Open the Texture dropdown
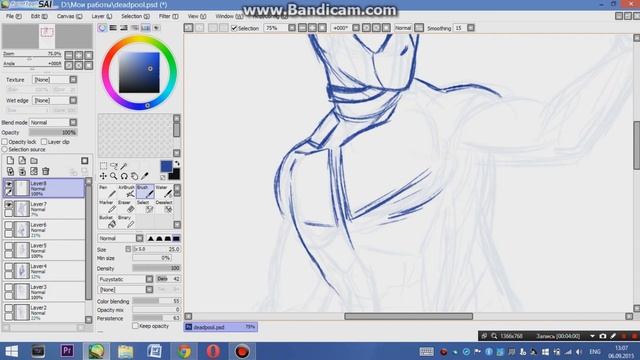Image resolution: width=640 pixels, height=360 pixels. click(73, 80)
